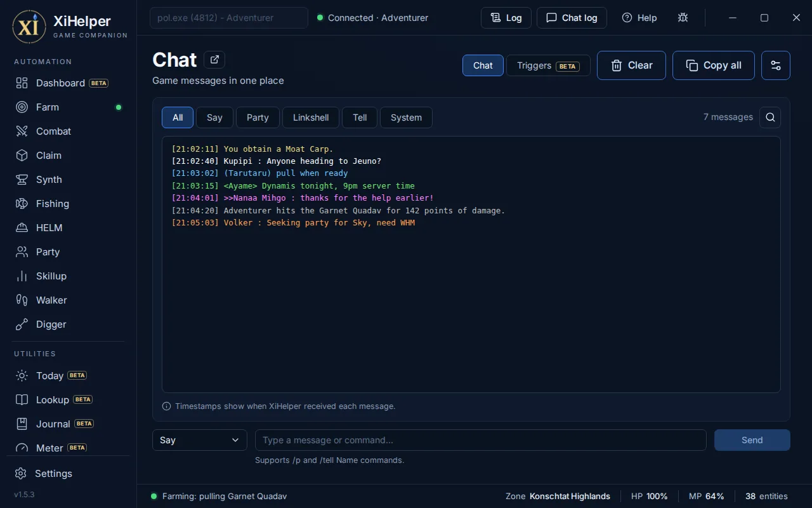The width and height of the screenshot is (812, 508).
Task: Open the Chat log button
Action: [572, 18]
